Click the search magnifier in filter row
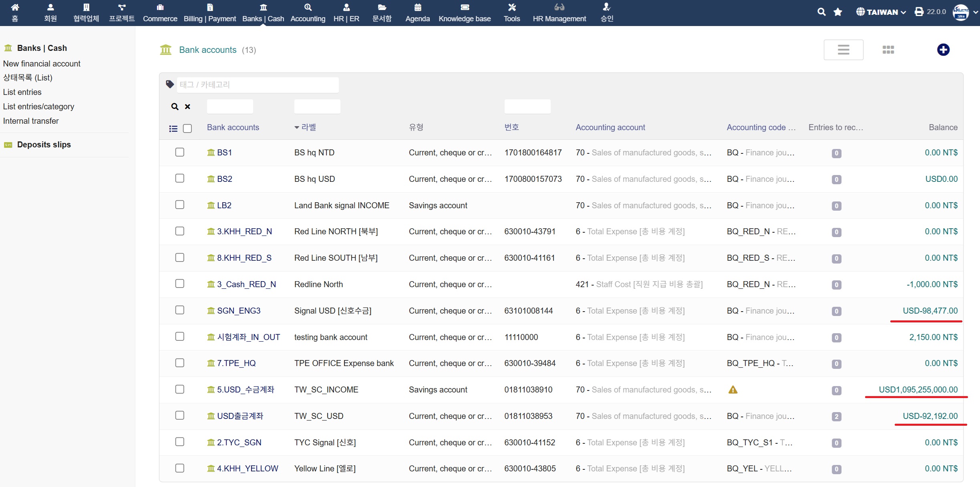 point(175,107)
